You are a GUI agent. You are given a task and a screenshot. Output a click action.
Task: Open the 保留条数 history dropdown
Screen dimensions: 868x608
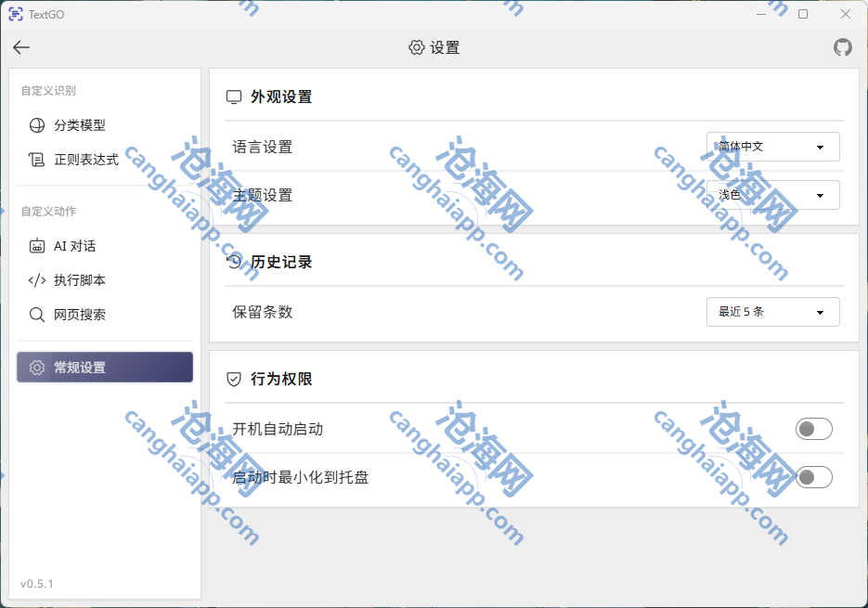[772, 312]
